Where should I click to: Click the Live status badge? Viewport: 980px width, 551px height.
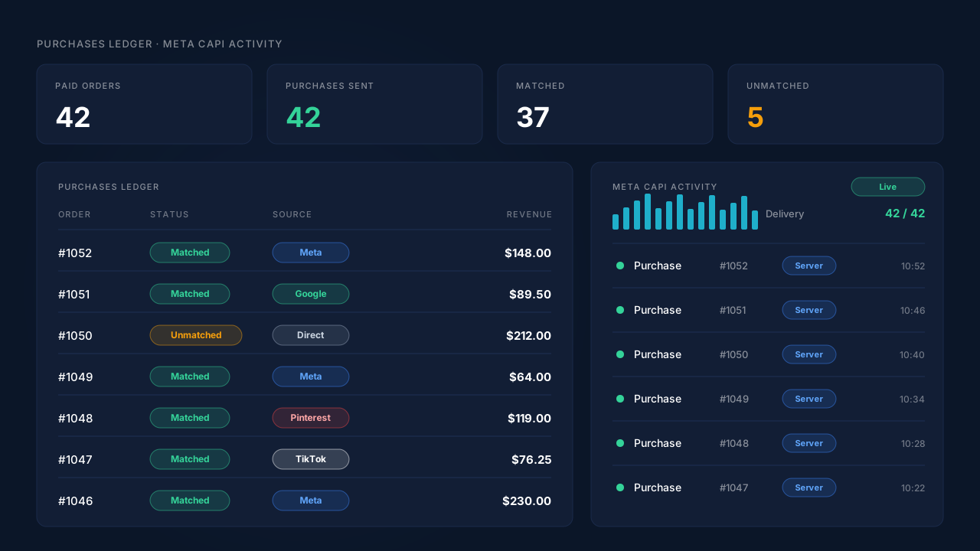pos(888,187)
